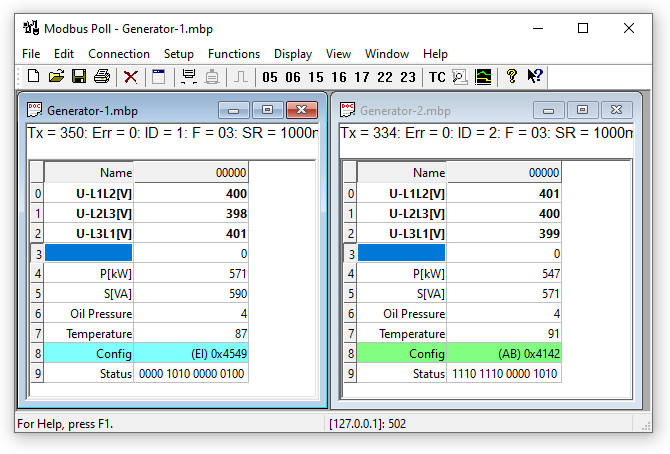The width and height of the screenshot is (670, 454).
Task: Select function 16 in the toolbar
Action: pyautogui.click(x=338, y=77)
